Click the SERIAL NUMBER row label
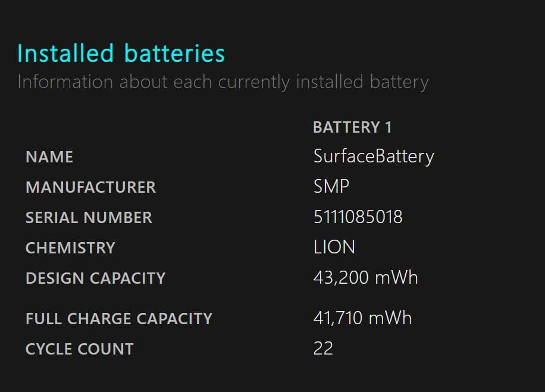Viewport: 545px width, 392px height. tap(89, 218)
